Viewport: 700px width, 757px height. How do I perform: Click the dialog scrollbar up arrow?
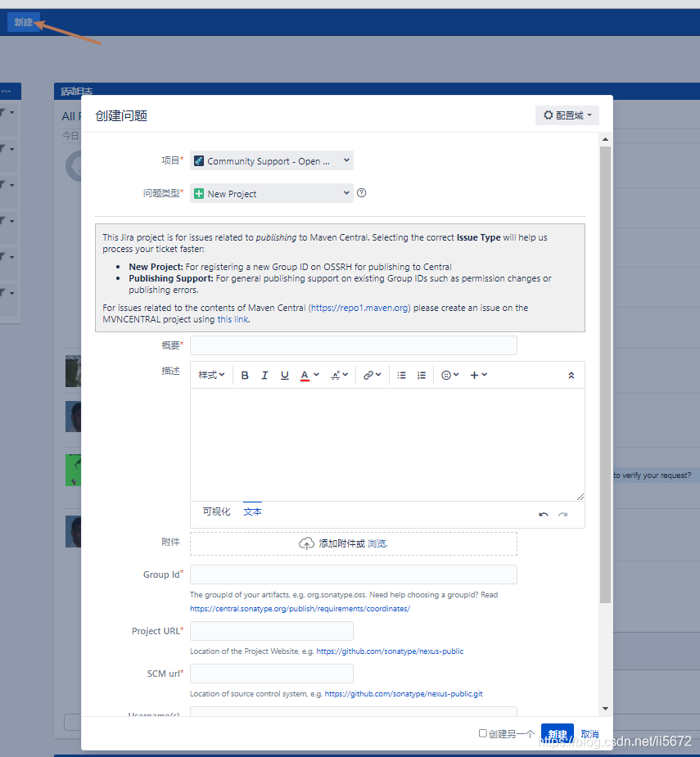[x=605, y=139]
